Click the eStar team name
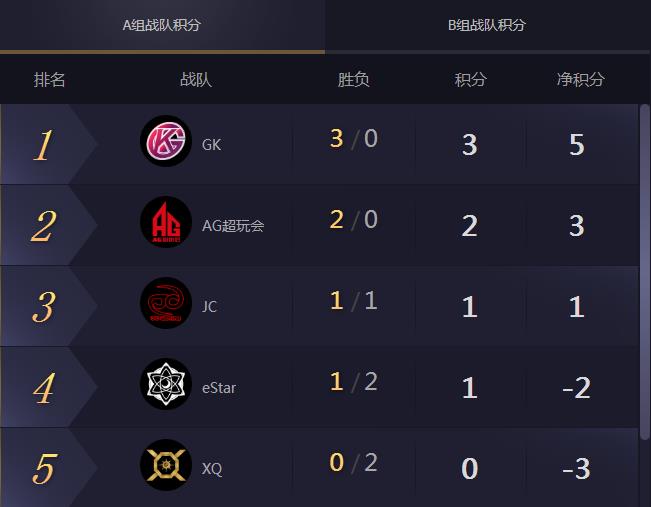The width and height of the screenshot is (651, 507). [x=219, y=387]
